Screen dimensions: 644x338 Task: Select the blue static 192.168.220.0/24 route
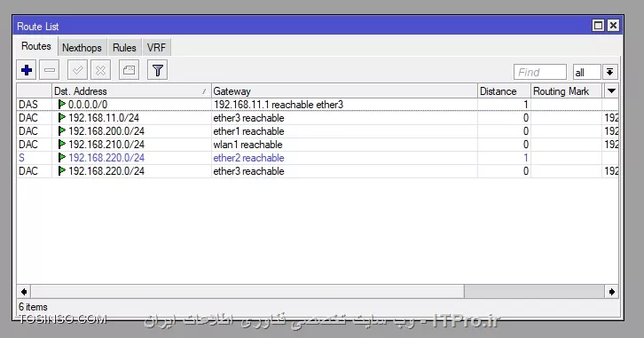click(318, 158)
